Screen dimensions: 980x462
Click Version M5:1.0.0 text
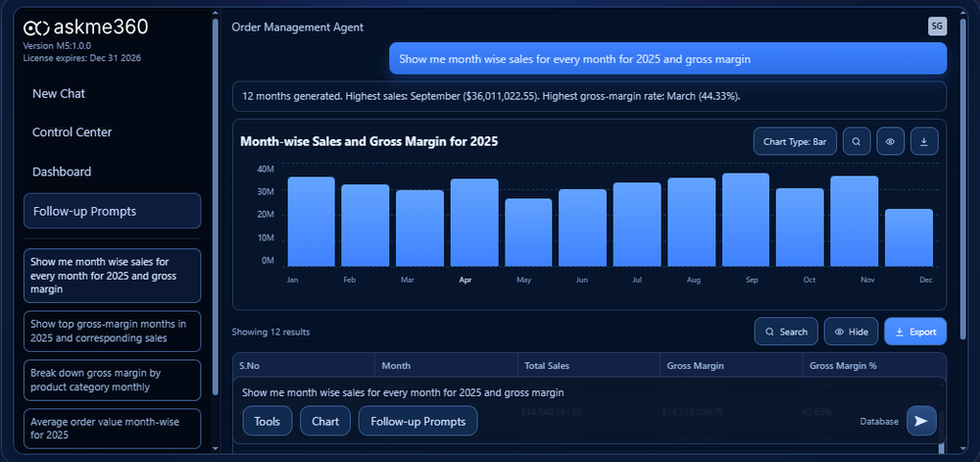57,46
